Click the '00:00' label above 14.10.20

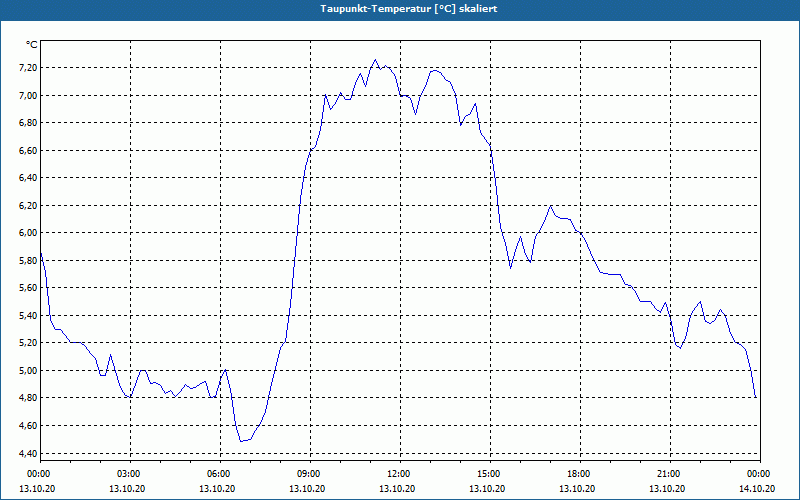click(x=760, y=474)
